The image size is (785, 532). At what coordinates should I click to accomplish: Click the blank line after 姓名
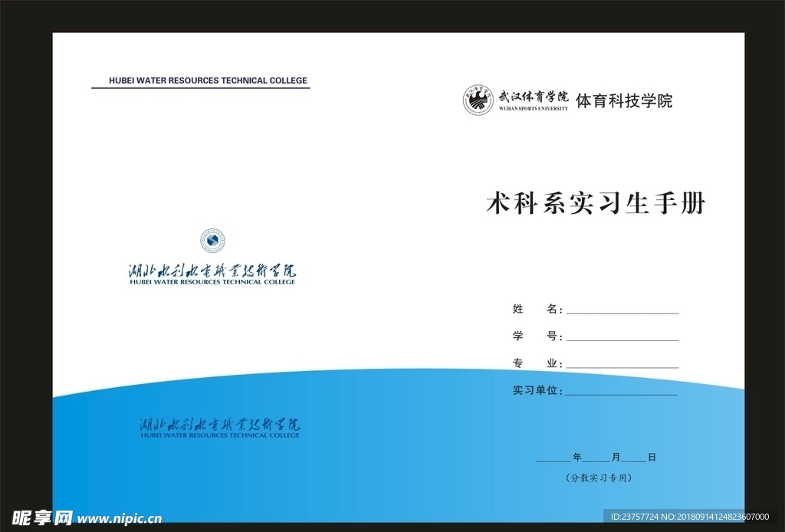click(622, 313)
